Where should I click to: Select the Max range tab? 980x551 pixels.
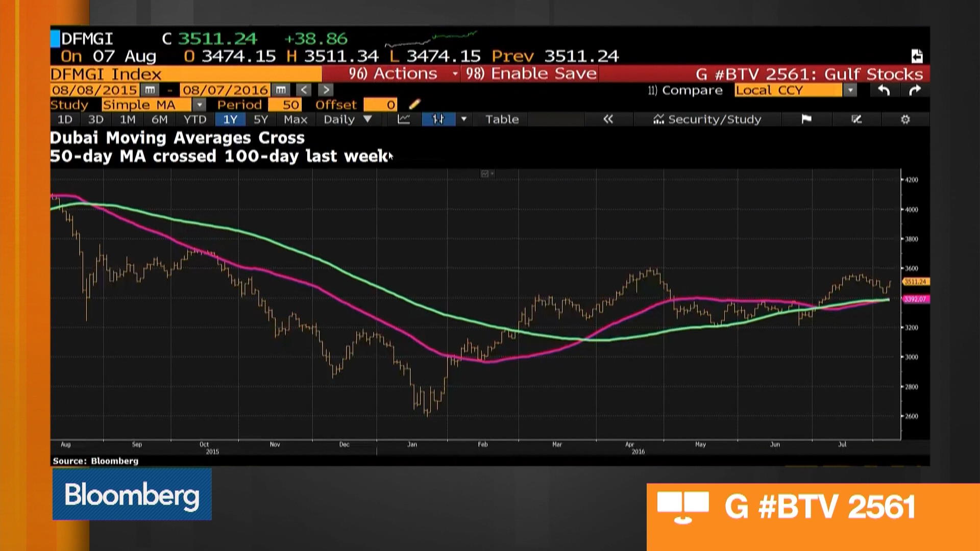point(296,119)
